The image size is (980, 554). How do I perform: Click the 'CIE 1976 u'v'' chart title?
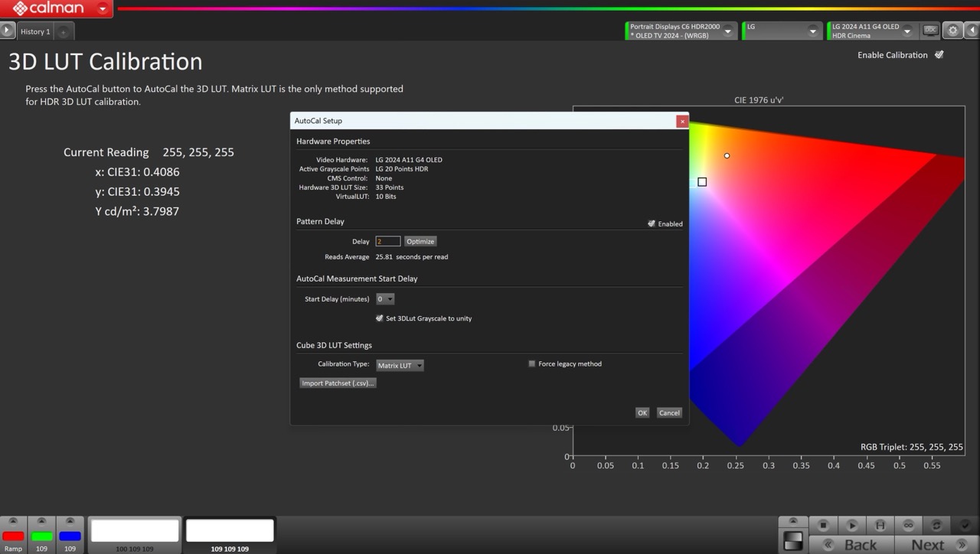point(759,100)
